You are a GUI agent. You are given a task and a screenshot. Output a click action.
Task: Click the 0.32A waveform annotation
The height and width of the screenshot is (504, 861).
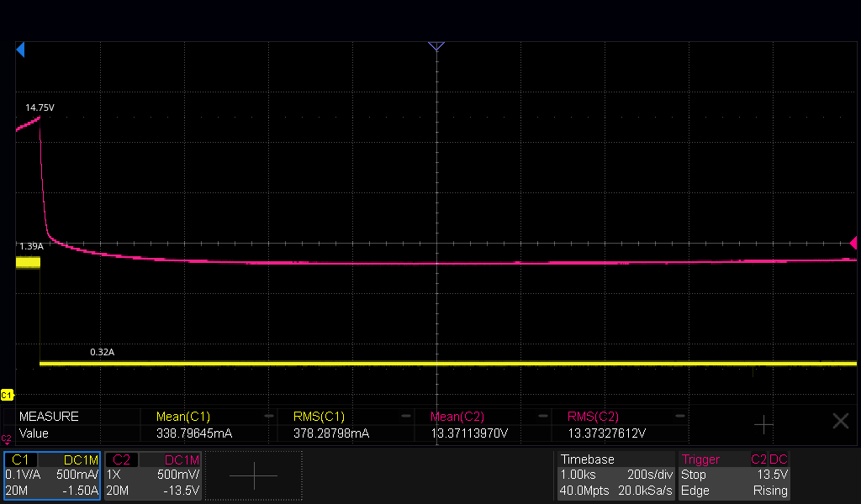point(102,352)
